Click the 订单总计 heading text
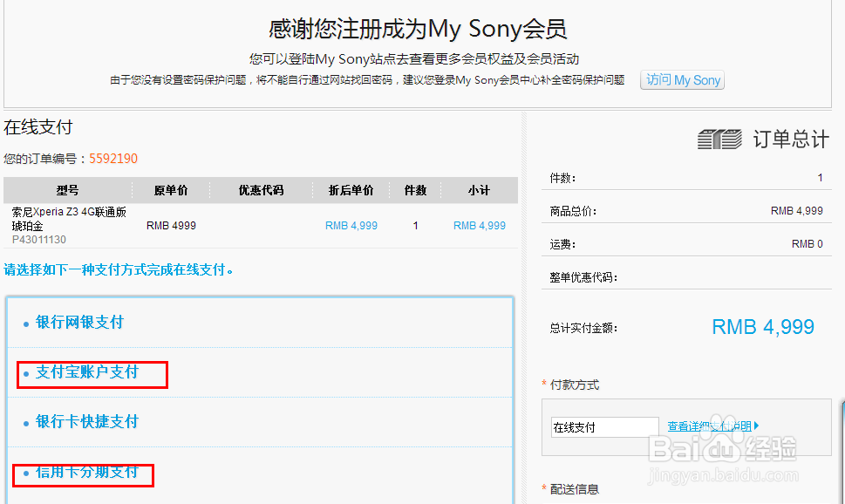This screenshot has width=845, height=504. 791,139
